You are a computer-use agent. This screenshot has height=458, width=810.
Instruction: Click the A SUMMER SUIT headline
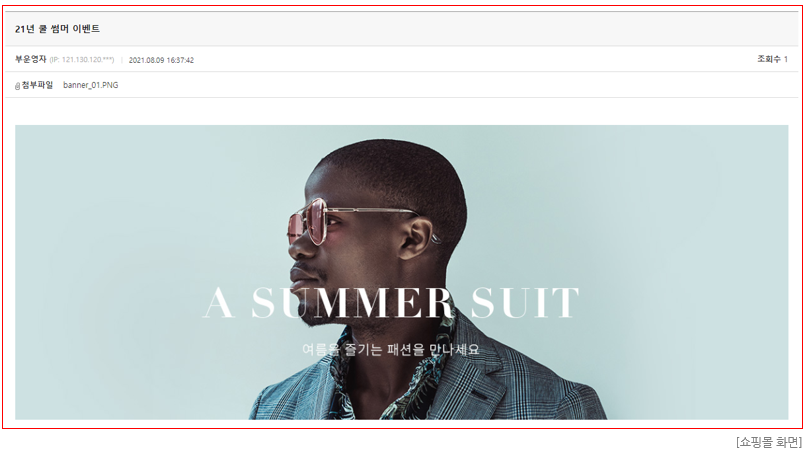coord(391,303)
